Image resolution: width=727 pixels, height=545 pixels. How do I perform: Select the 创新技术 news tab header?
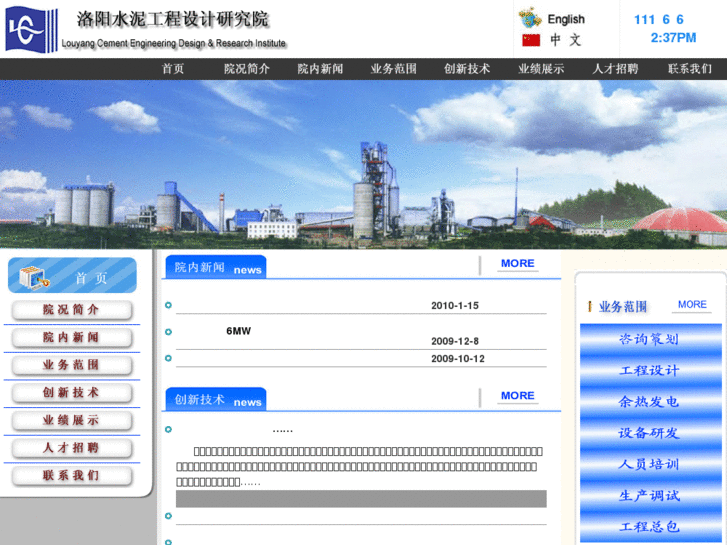coord(216,399)
